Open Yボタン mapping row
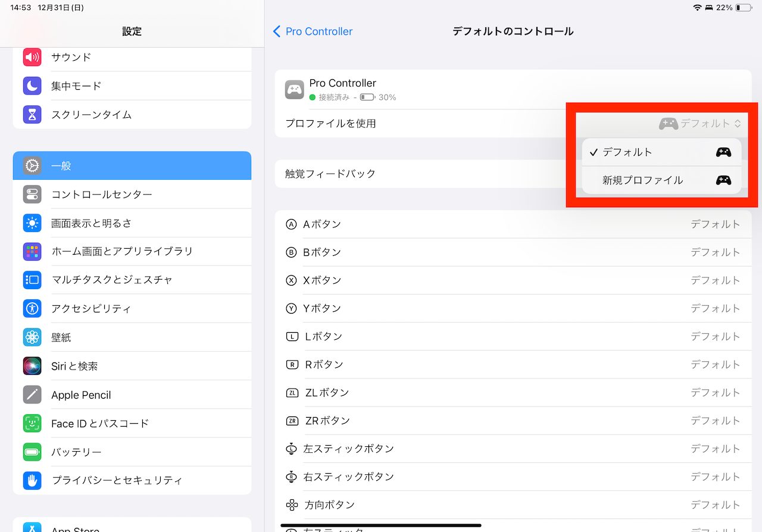Viewport: 762px width, 532px height. click(x=513, y=308)
